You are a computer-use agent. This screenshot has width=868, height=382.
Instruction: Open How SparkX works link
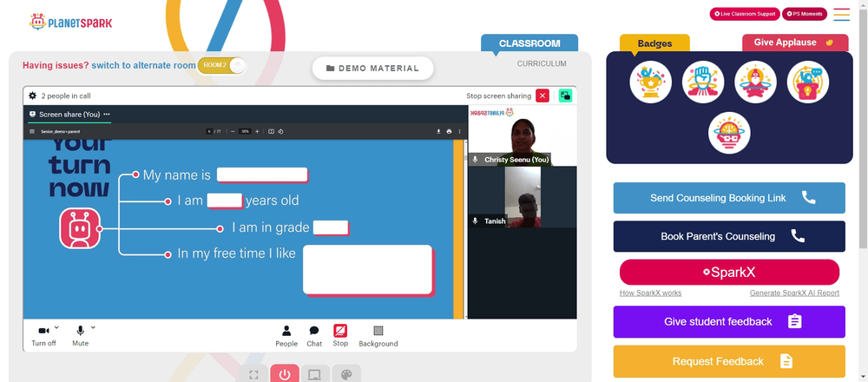click(650, 293)
